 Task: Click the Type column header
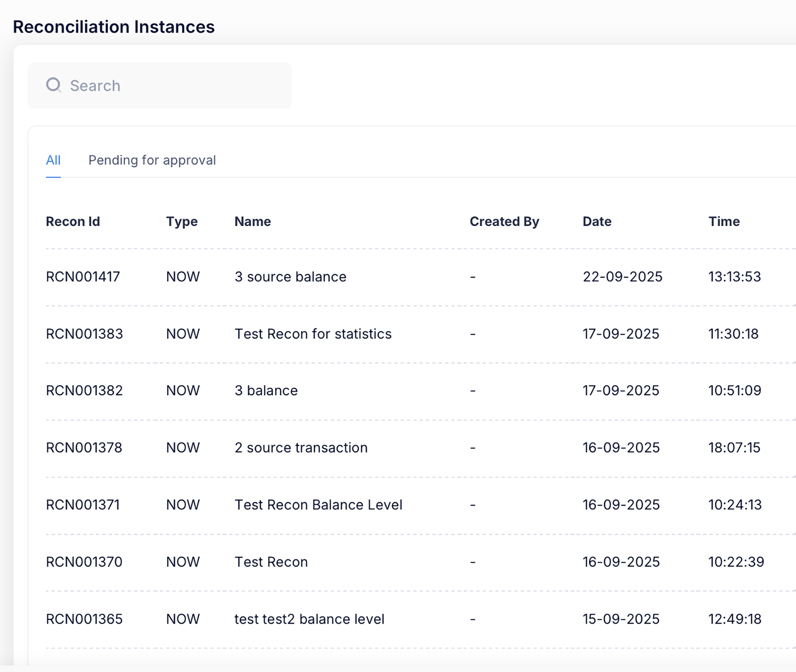pos(182,222)
